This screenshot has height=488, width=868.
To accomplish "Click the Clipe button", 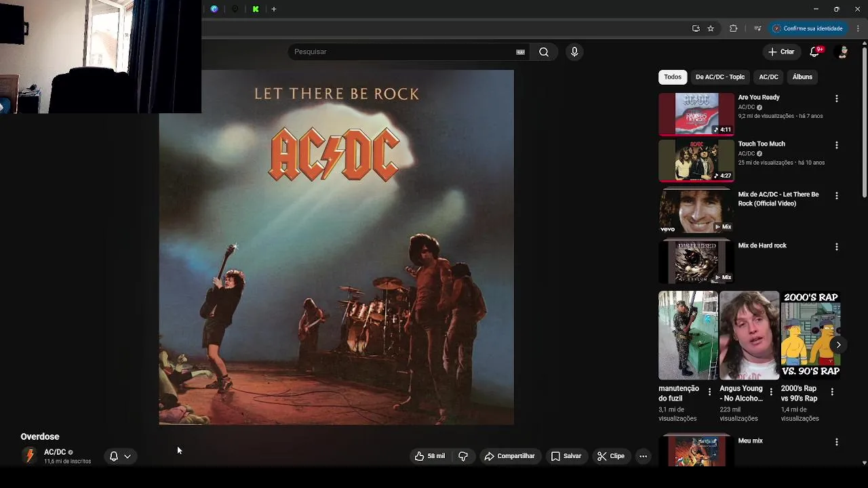I will click(x=611, y=456).
